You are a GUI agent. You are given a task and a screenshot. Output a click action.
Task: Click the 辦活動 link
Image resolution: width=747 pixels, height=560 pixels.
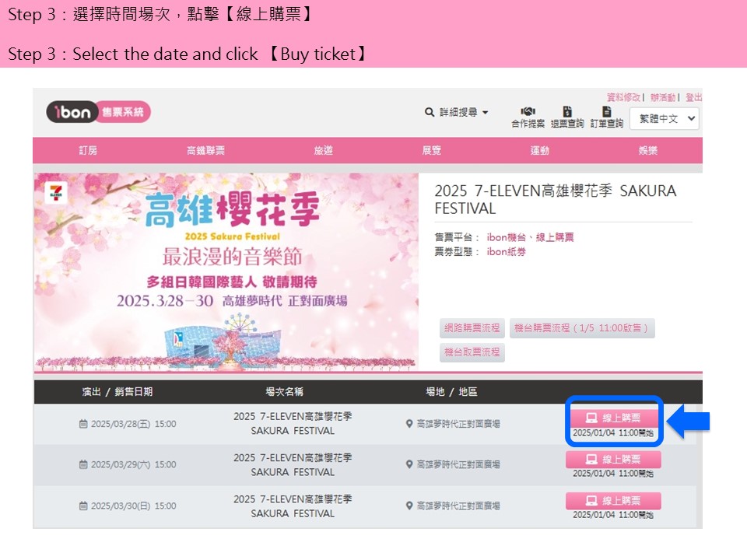point(663,97)
